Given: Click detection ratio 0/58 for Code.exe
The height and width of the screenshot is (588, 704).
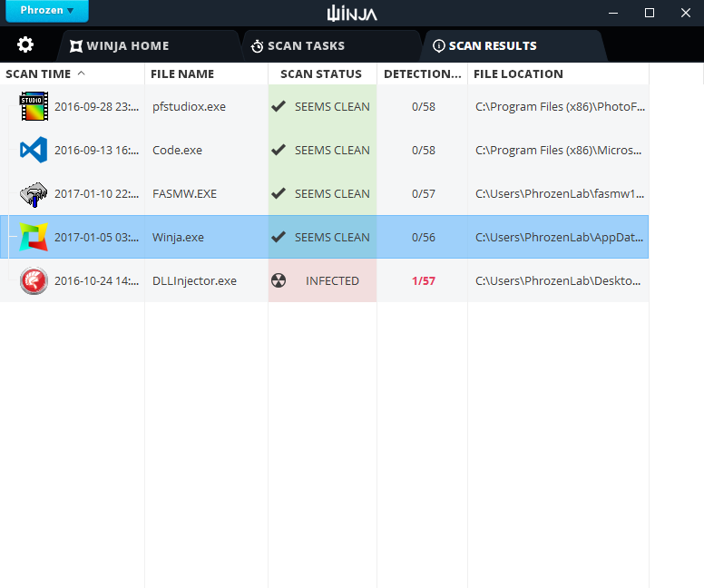Looking at the screenshot, I should (424, 150).
